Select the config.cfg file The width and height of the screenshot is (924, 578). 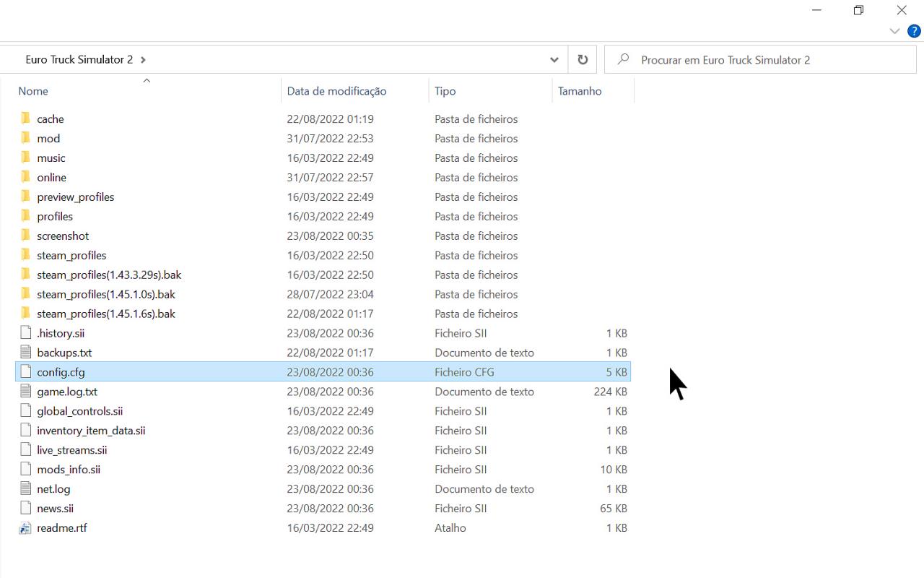61,372
